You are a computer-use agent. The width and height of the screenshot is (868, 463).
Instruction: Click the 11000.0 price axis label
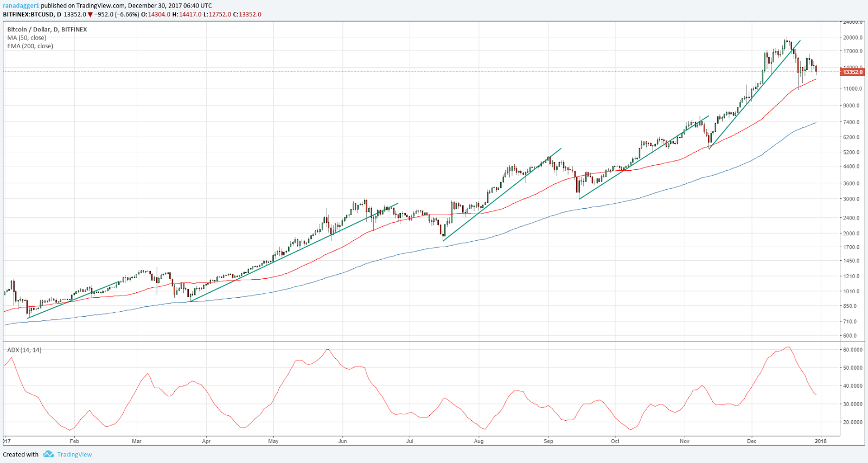853,88
